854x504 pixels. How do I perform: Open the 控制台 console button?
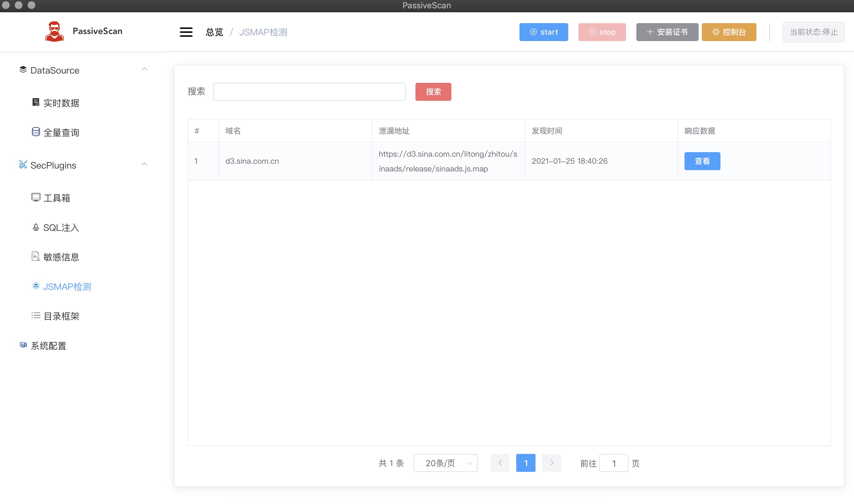(729, 32)
